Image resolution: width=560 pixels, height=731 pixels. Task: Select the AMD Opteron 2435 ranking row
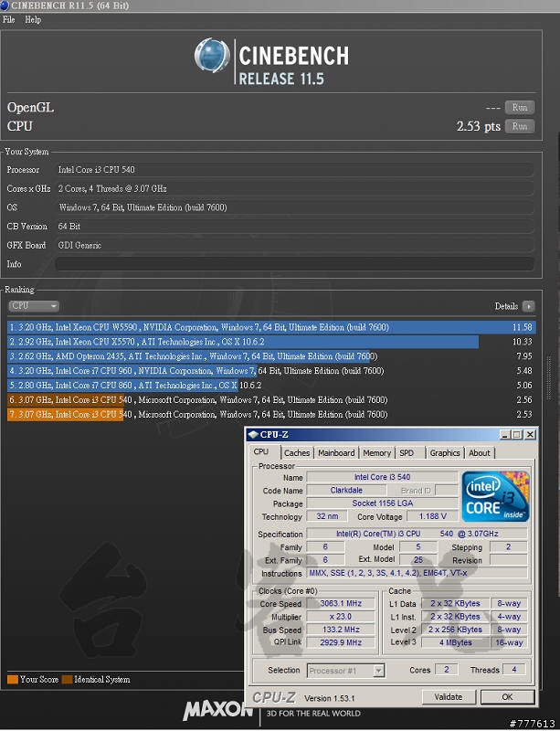[271, 356]
